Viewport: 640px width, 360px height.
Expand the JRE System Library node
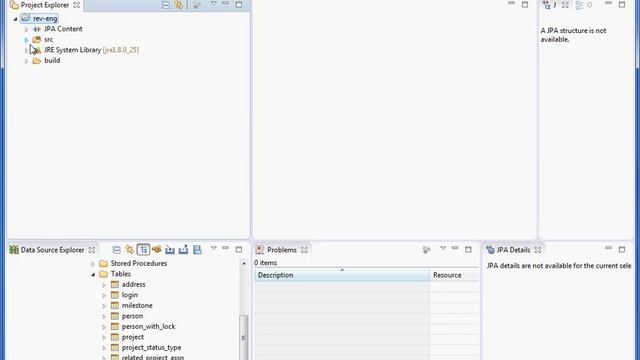(26, 50)
